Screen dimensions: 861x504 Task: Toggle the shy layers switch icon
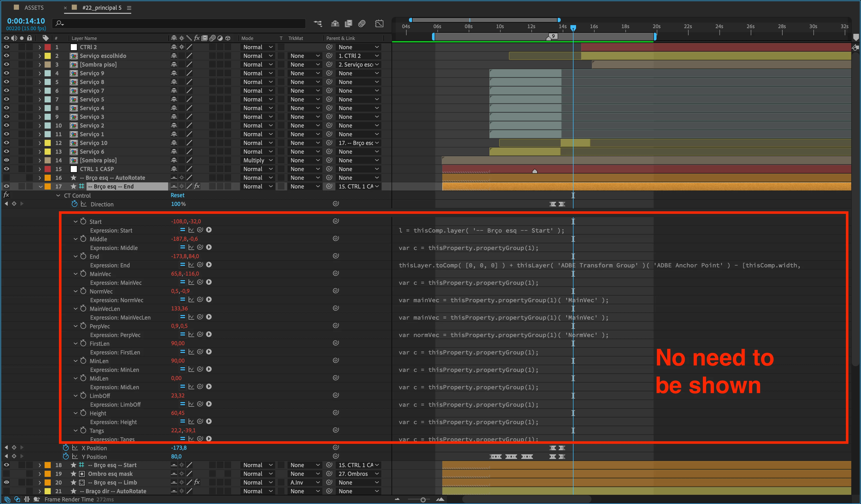(335, 24)
